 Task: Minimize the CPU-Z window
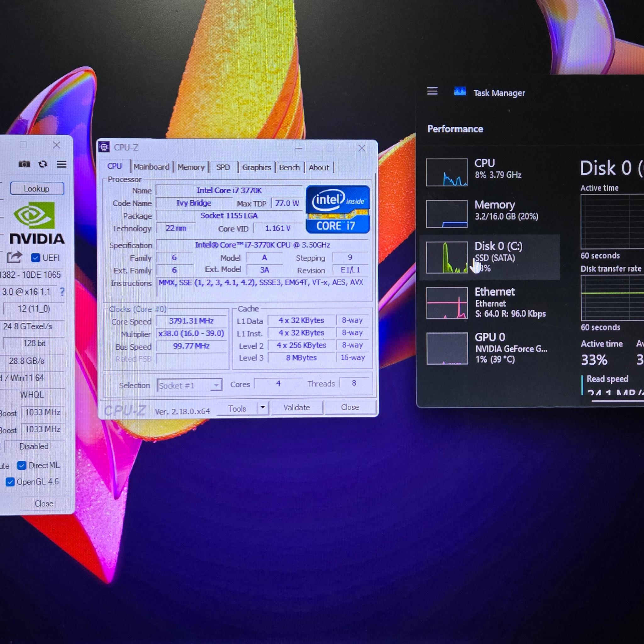coord(299,148)
